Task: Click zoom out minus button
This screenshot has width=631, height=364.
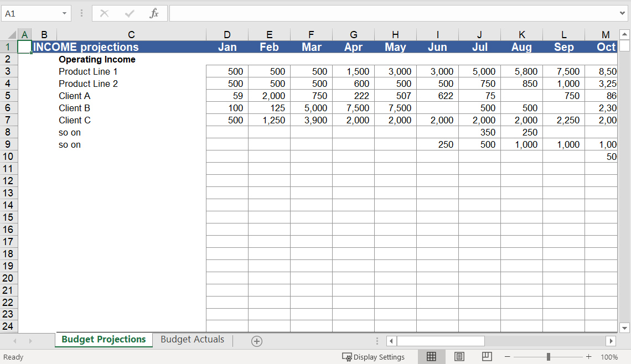Action: [x=508, y=357]
